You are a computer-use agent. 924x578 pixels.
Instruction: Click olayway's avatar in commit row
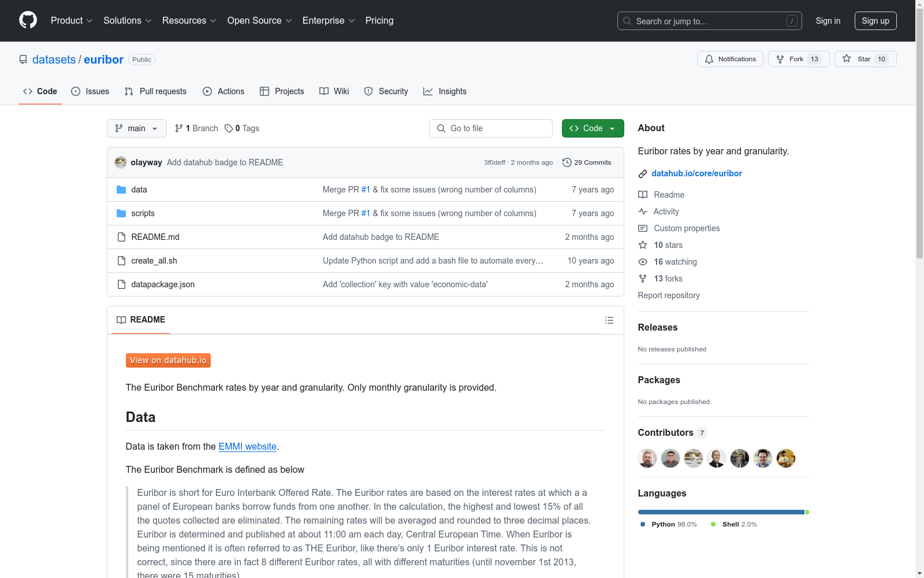click(x=121, y=162)
